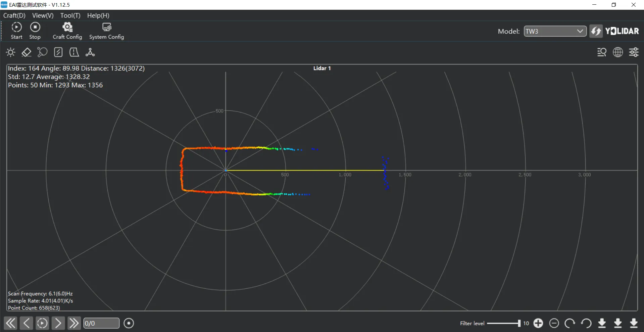The height and width of the screenshot is (332, 644).
Task: Click the Std 12.7 Average readout
Action: pyautogui.click(x=49, y=77)
